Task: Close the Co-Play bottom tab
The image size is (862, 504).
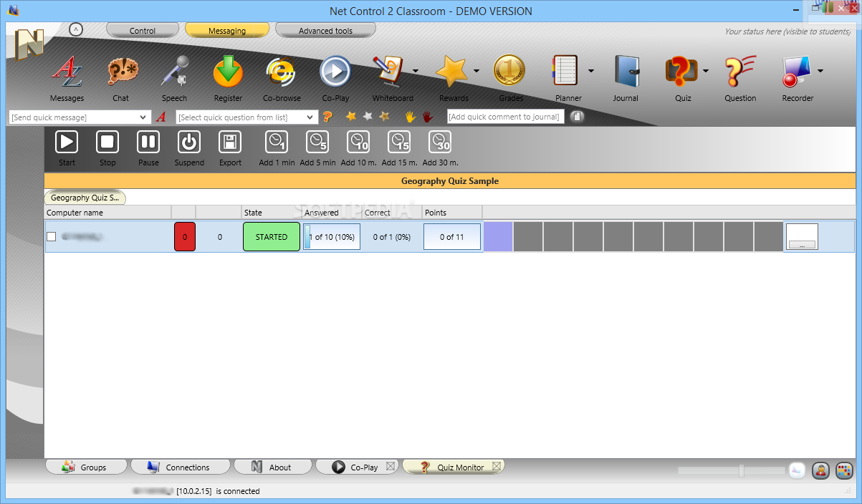Action: 391,467
